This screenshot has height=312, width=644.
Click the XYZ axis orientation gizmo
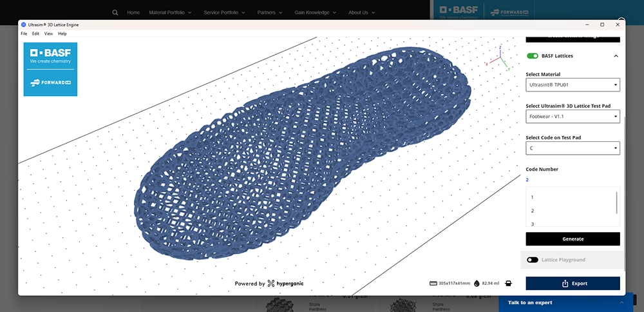498,59
